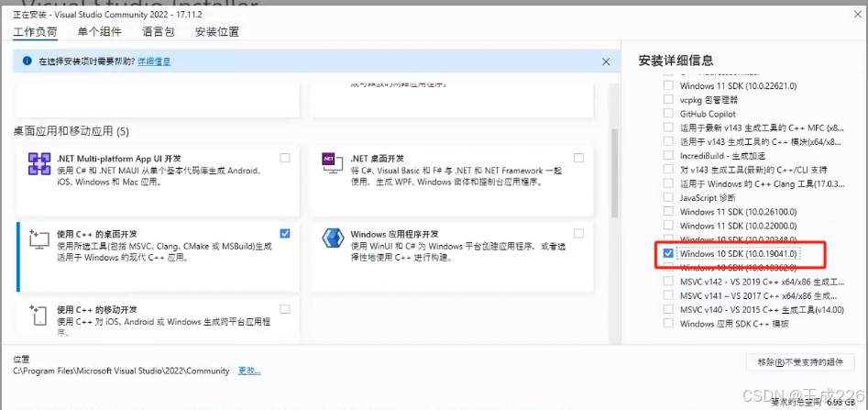Uncheck the 使用 C++ 的桌面开发 workload
The height and width of the screenshot is (410, 868).
coord(284,233)
